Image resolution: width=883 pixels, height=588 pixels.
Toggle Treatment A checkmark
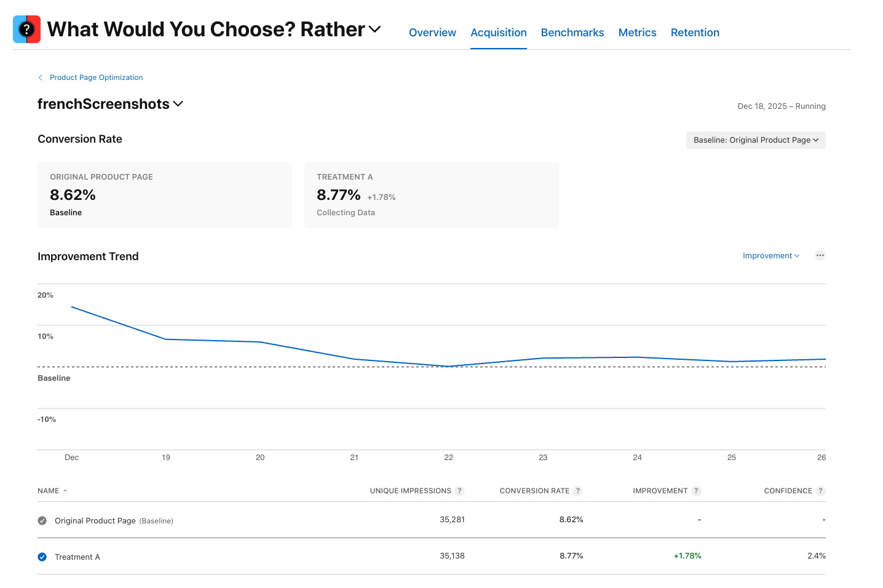coord(42,557)
